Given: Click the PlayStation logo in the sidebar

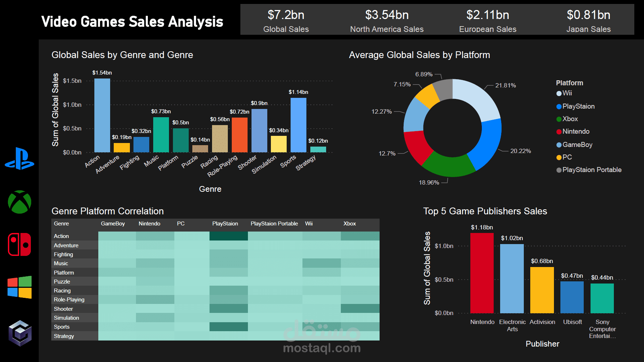Looking at the screenshot, I should [20, 158].
